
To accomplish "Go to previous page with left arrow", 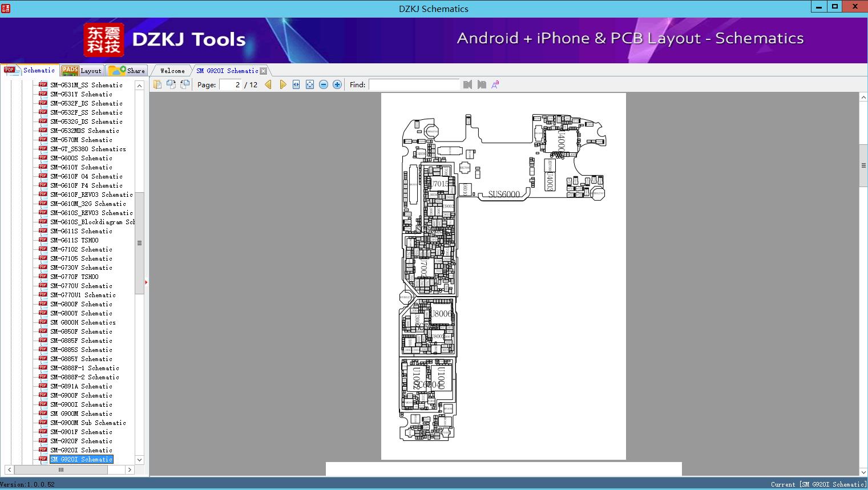I will tap(268, 84).
